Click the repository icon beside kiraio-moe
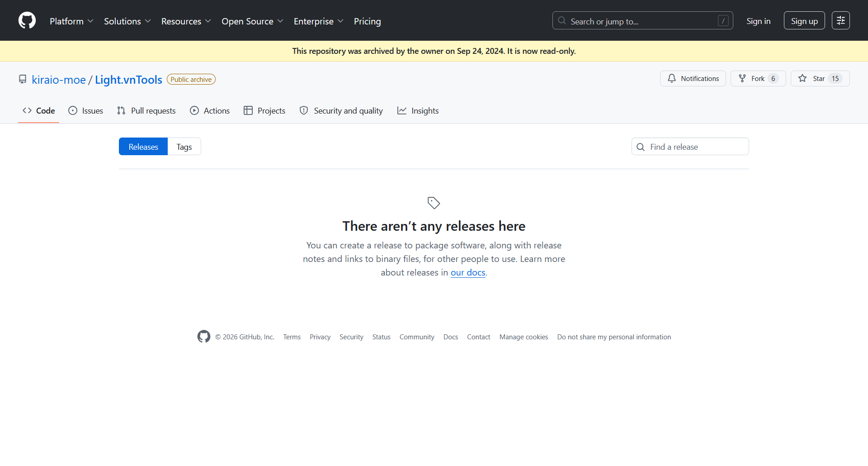 pyautogui.click(x=23, y=79)
